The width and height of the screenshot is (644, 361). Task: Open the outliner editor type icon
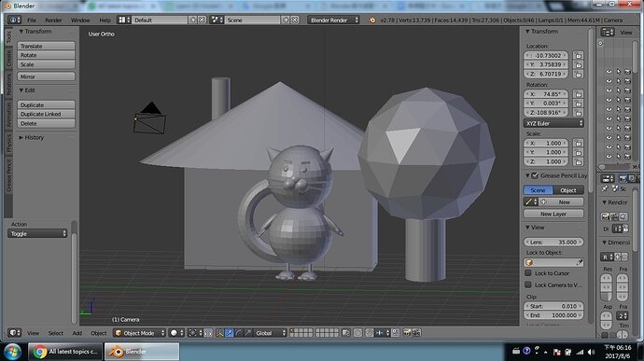tap(608, 32)
